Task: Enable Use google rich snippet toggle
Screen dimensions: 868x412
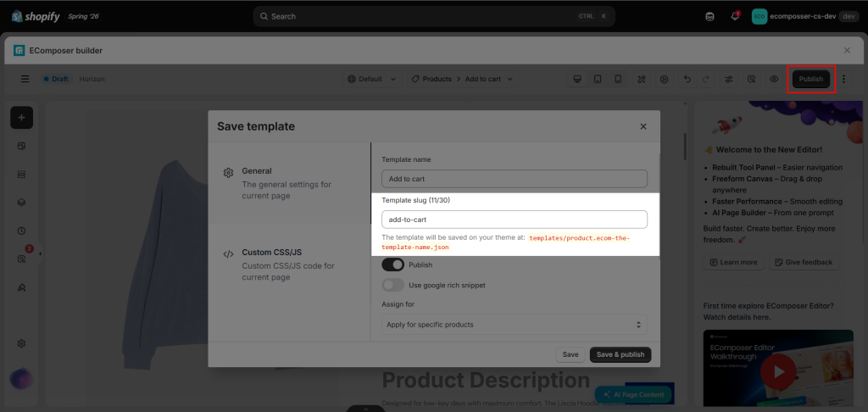Action: point(393,285)
